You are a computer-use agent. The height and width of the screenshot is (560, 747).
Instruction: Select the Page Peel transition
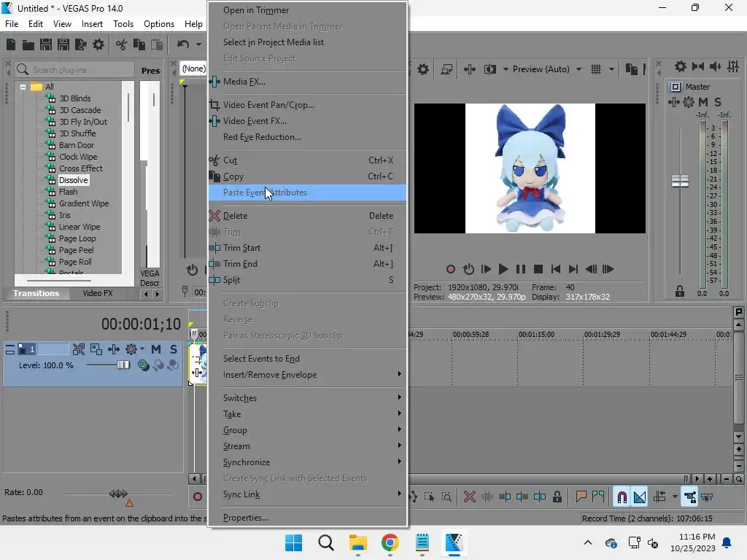(x=76, y=250)
